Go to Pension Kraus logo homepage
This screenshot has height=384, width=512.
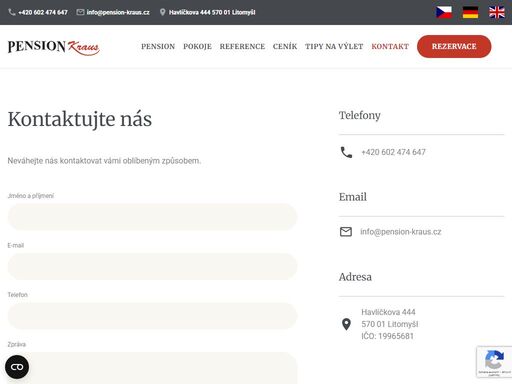pos(54,47)
